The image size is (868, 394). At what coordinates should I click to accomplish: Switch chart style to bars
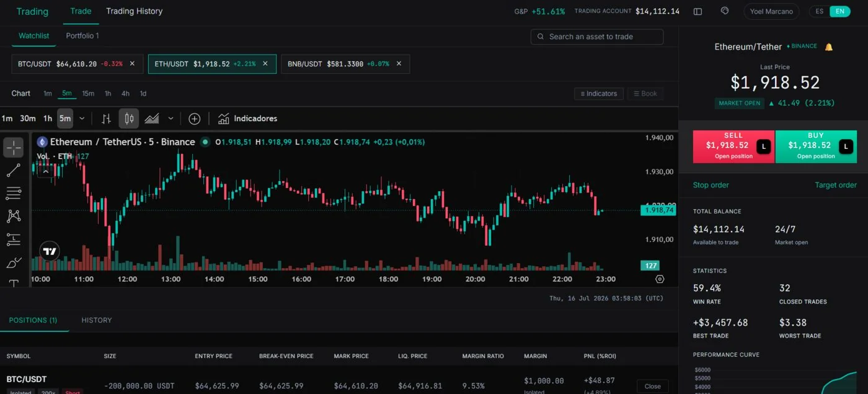[107, 119]
